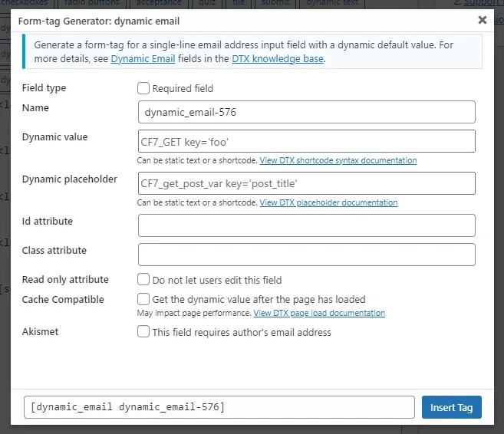Select file tag button behind dialog
Screen dimensions: 504x434
(239, 4)
